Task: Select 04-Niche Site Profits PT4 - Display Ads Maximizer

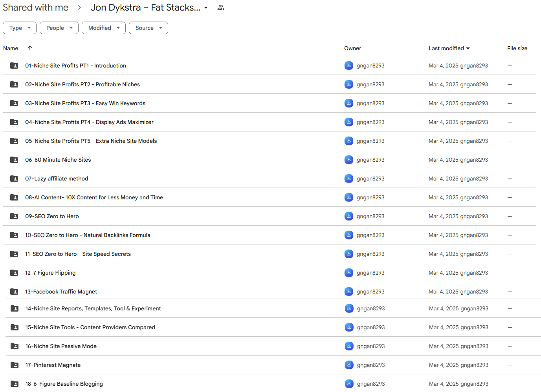Action: pyautogui.click(x=89, y=122)
